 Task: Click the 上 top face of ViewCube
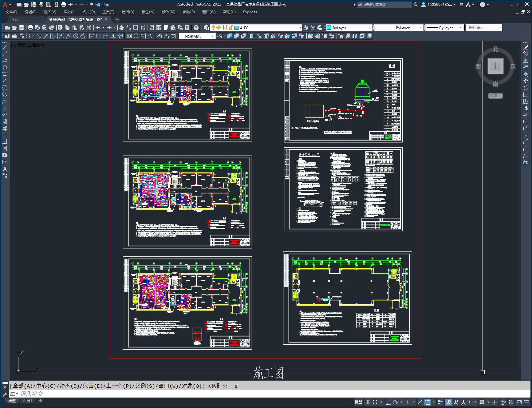click(495, 66)
